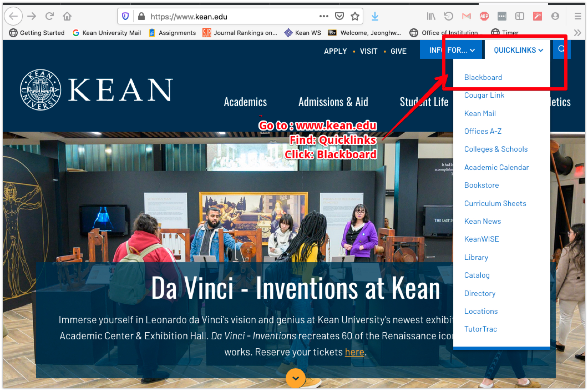
Task: Collapse the QUICKLINKS dropdown
Action: pyautogui.click(x=518, y=50)
